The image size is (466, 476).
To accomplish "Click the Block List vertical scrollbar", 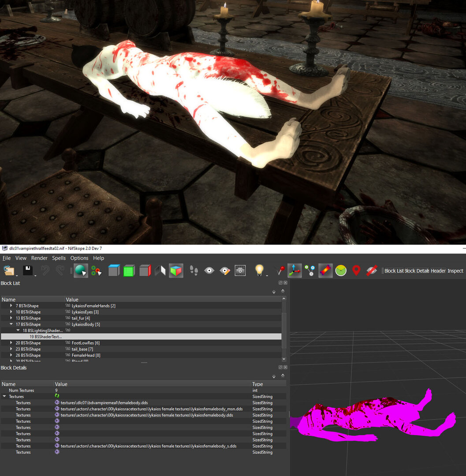I will click(x=284, y=330).
